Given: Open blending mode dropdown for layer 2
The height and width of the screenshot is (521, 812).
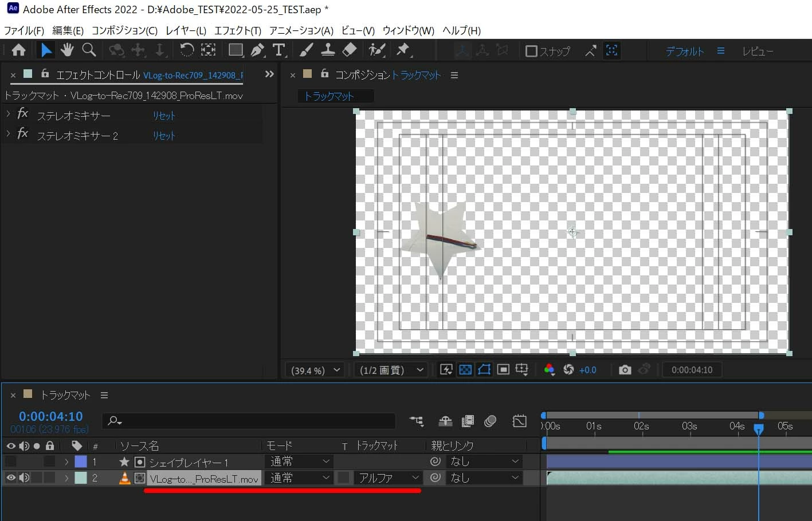Looking at the screenshot, I should 300,477.
